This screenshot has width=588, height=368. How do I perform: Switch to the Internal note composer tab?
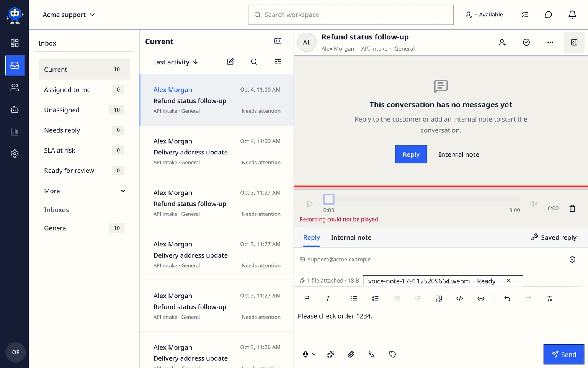point(351,237)
